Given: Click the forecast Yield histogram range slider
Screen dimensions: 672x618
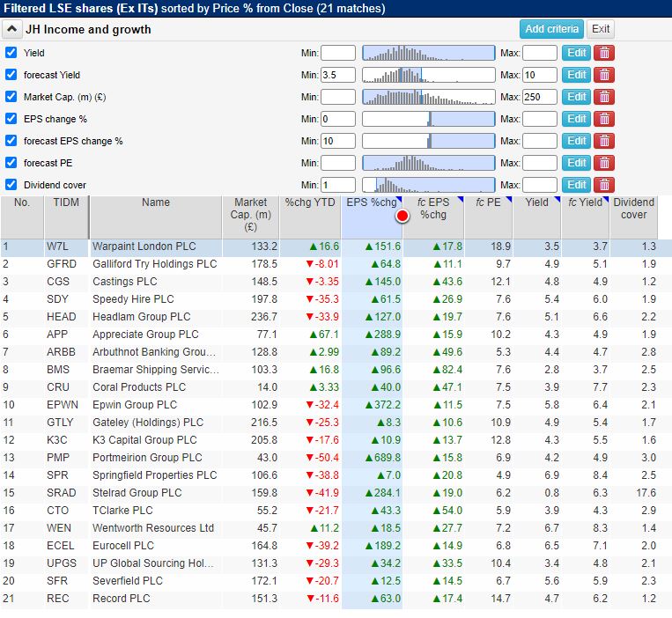Looking at the screenshot, I should coord(428,75).
